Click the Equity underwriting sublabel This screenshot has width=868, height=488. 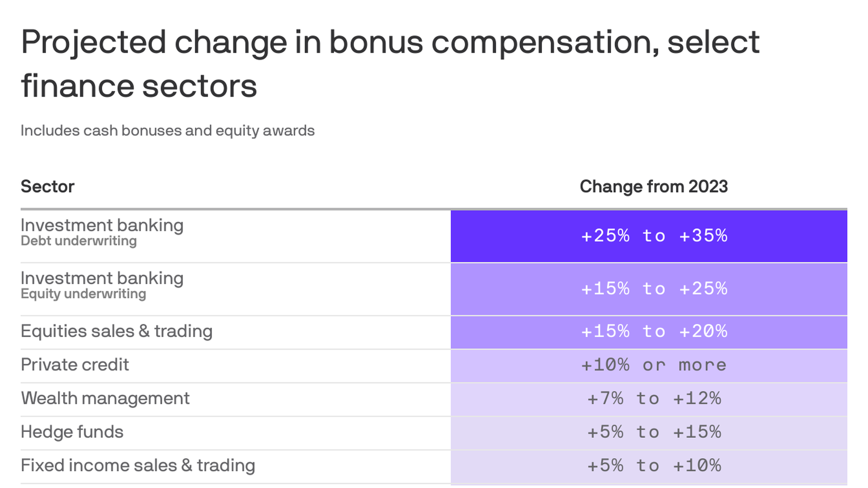[x=83, y=294]
